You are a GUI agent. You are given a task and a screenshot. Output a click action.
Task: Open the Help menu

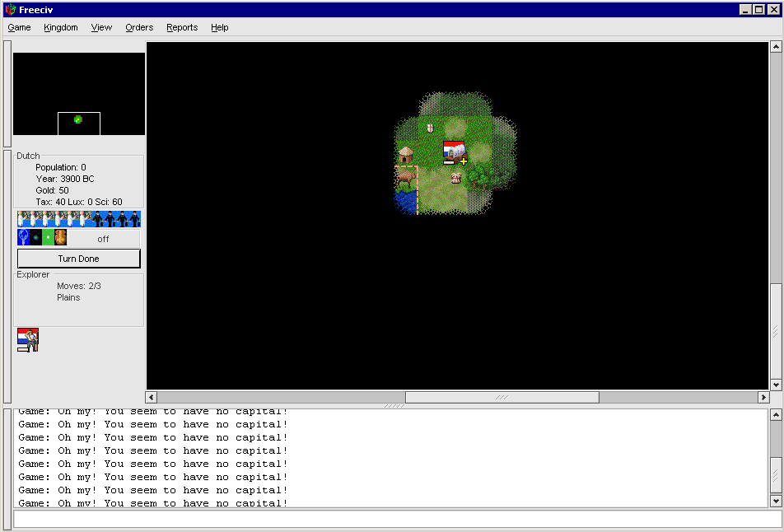[220, 27]
